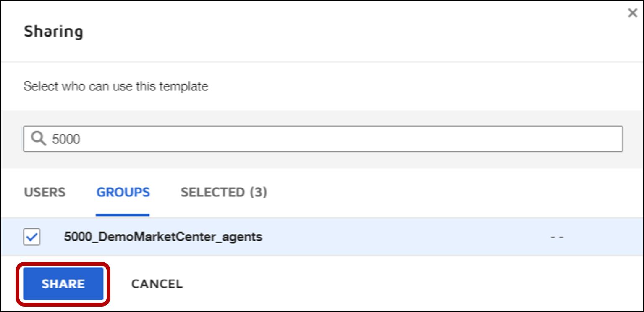Image resolution: width=644 pixels, height=312 pixels.
Task: Click the empty right end of the search field
Action: point(546,139)
